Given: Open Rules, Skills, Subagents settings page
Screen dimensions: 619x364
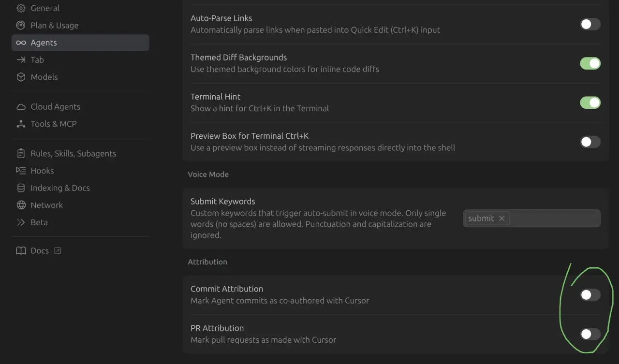Looking at the screenshot, I should (73, 154).
